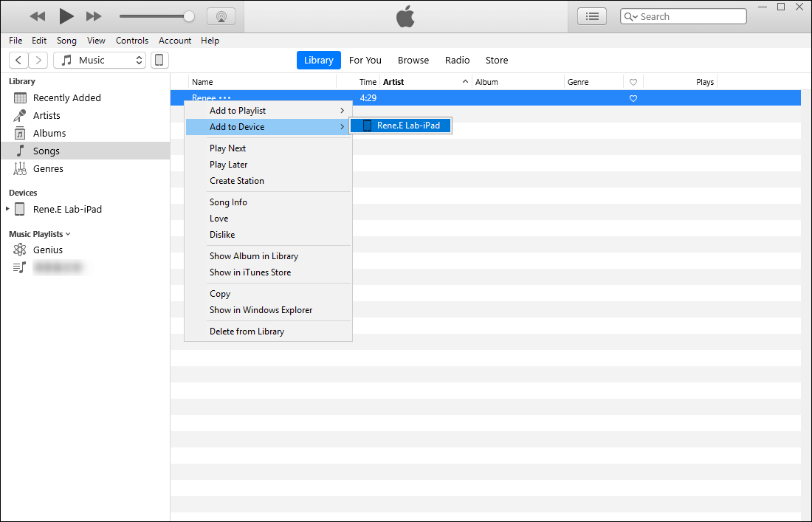Click the 4:29 time cell
This screenshot has height=522, width=812.
pos(368,98)
